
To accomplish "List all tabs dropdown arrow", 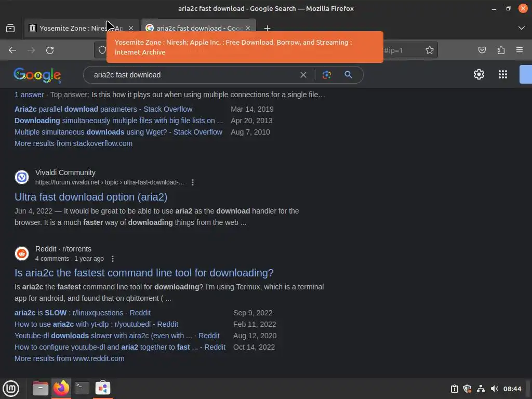I will [522, 28].
